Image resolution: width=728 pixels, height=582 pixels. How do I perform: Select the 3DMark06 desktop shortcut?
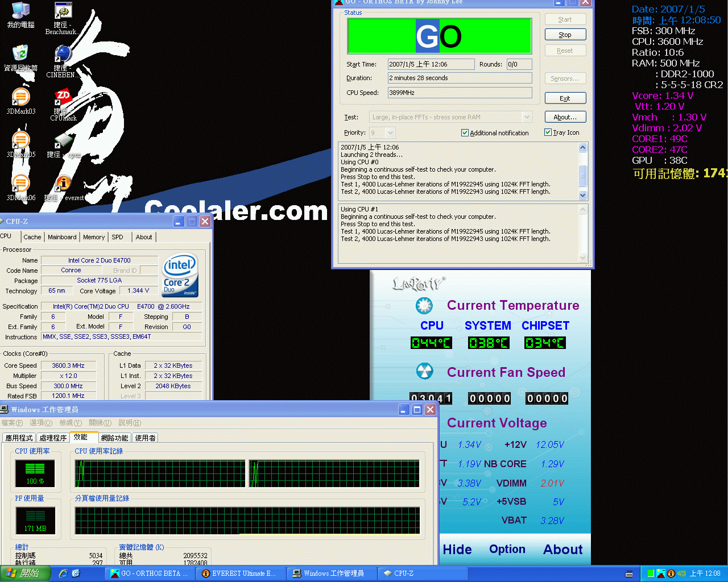pyautogui.click(x=21, y=188)
